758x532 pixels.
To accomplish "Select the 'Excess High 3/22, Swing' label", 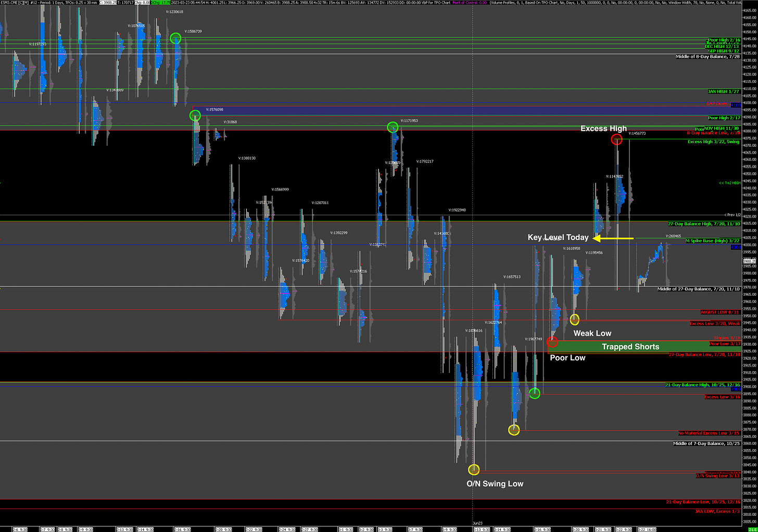I will 713,142.
